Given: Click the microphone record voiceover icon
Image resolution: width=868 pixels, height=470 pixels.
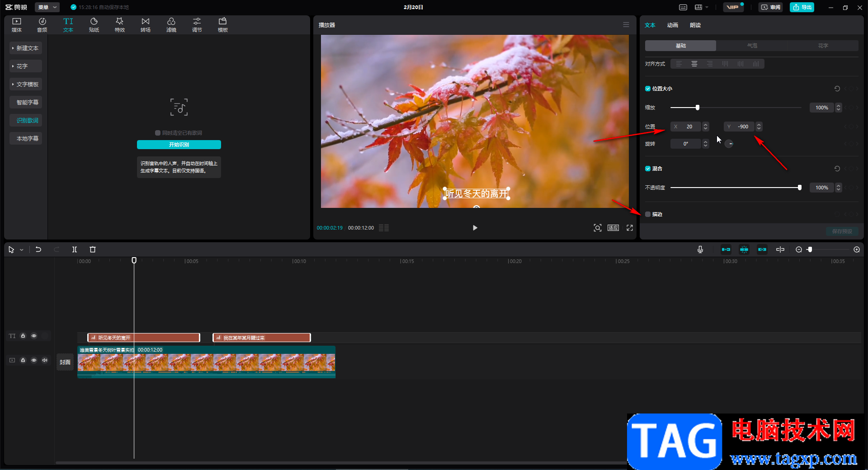Looking at the screenshot, I should [700, 249].
